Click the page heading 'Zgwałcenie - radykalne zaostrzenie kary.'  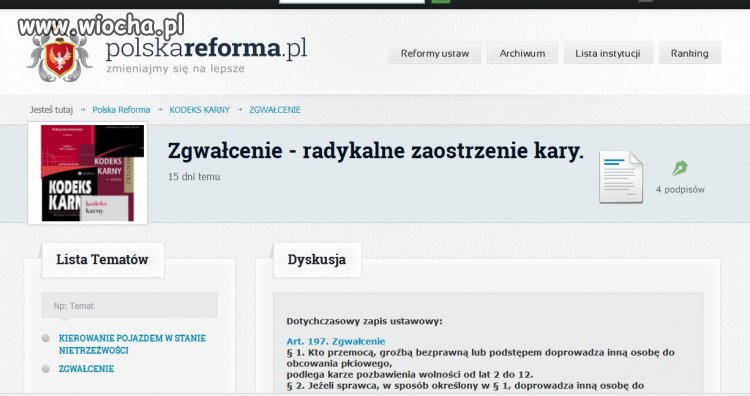coord(376,151)
